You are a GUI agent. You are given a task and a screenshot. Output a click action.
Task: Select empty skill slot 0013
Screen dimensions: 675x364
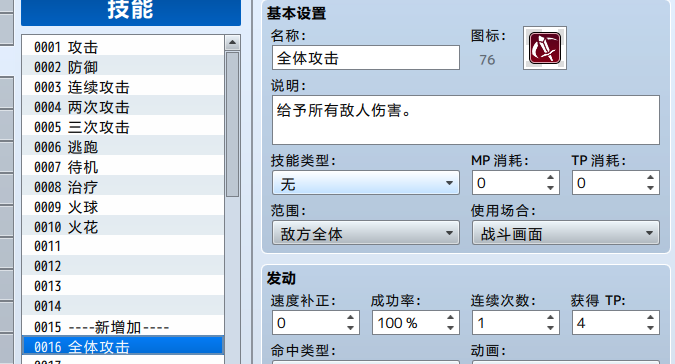[x=123, y=285]
